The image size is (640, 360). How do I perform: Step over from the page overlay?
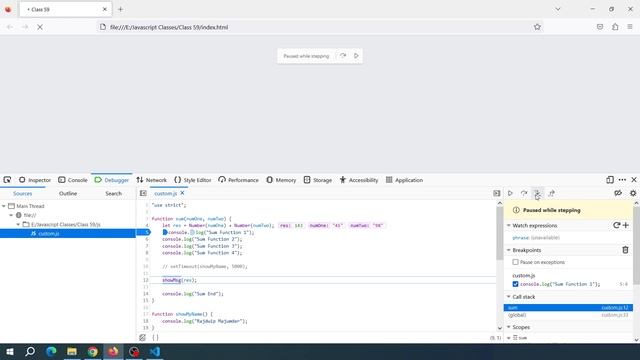[343, 56]
